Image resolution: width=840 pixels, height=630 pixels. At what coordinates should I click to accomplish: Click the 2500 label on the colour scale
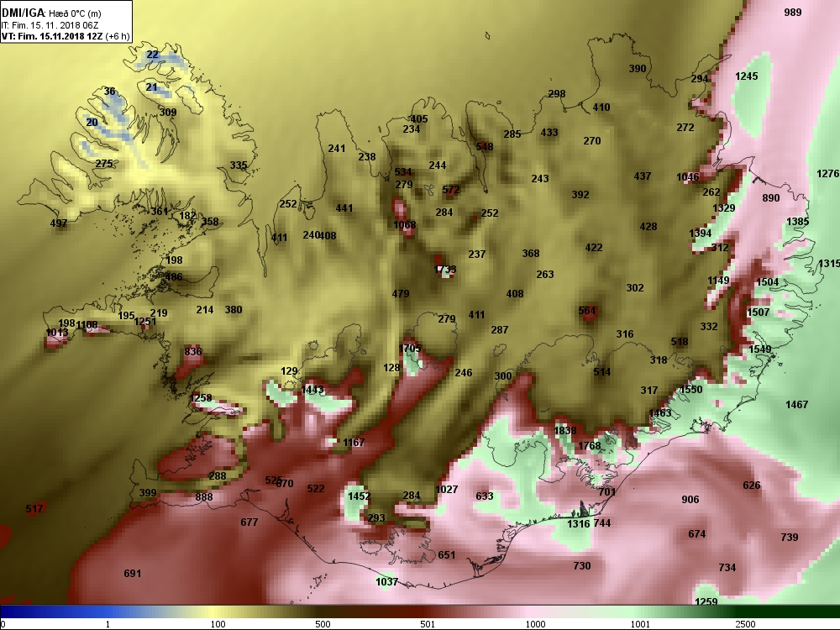coord(745,624)
